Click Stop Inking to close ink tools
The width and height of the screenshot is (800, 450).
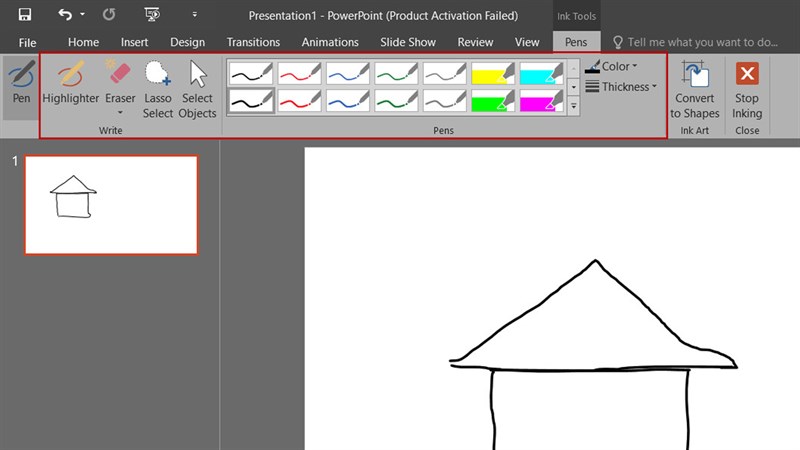[x=747, y=90]
